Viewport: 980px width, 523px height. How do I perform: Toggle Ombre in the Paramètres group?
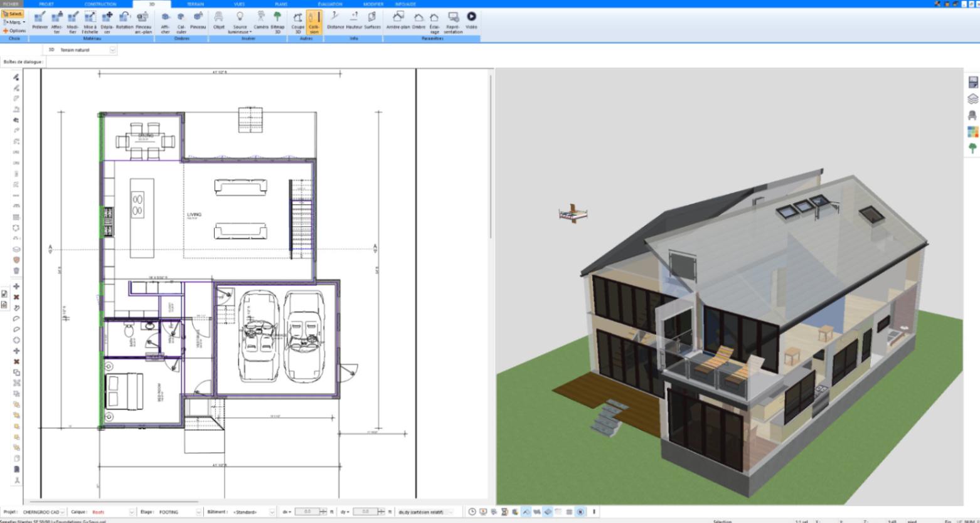pyautogui.click(x=418, y=20)
